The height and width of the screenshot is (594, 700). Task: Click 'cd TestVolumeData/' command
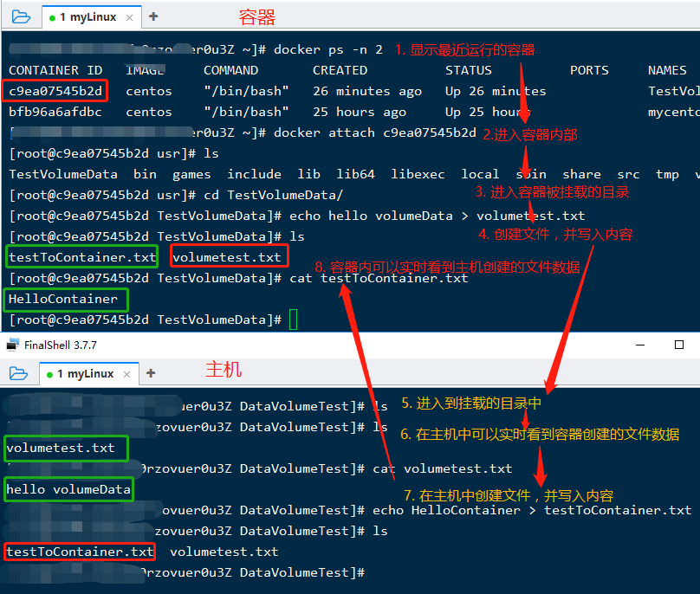pyautogui.click(x=273, y=195)
